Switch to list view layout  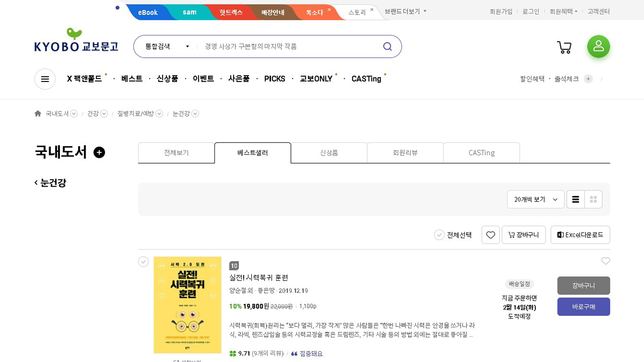pyautogui.click(x=576, y=199)
